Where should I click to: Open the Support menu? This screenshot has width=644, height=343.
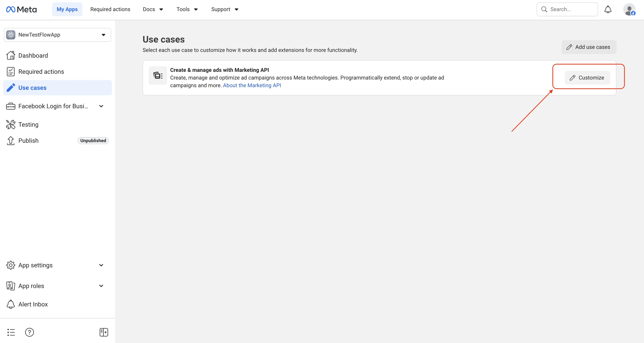pyautogui.click(x=225, y=10)
